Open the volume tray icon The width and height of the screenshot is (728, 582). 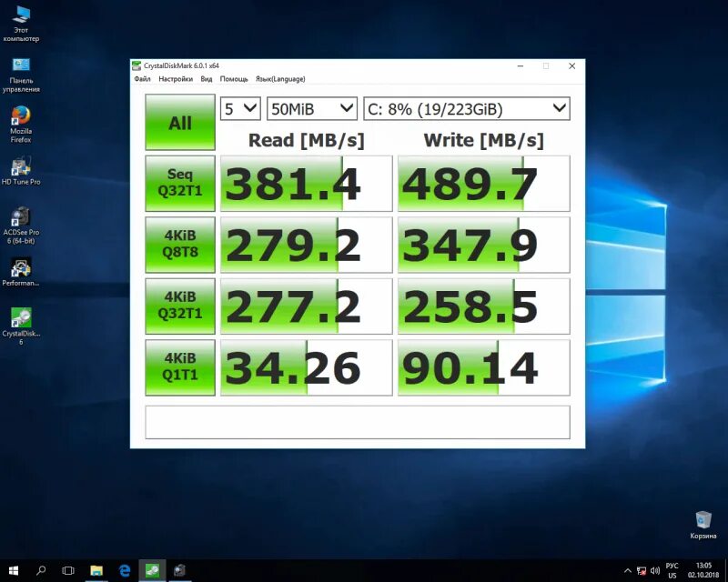[x=655, y=571]
